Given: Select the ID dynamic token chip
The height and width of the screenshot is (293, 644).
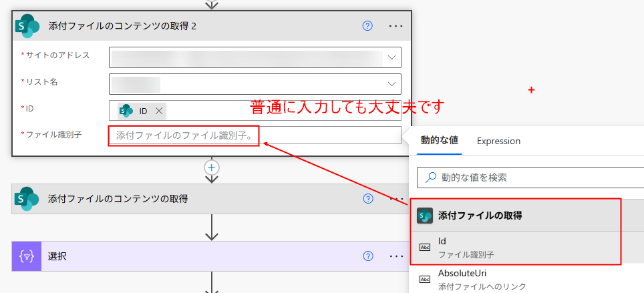Looking at the screenshot, I should [x=142, y=111].
